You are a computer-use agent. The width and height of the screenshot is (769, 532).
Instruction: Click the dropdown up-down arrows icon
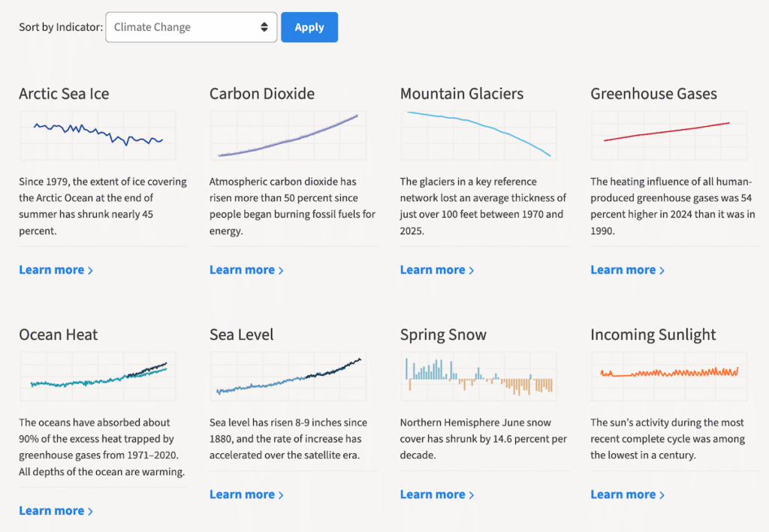(264, 27)
